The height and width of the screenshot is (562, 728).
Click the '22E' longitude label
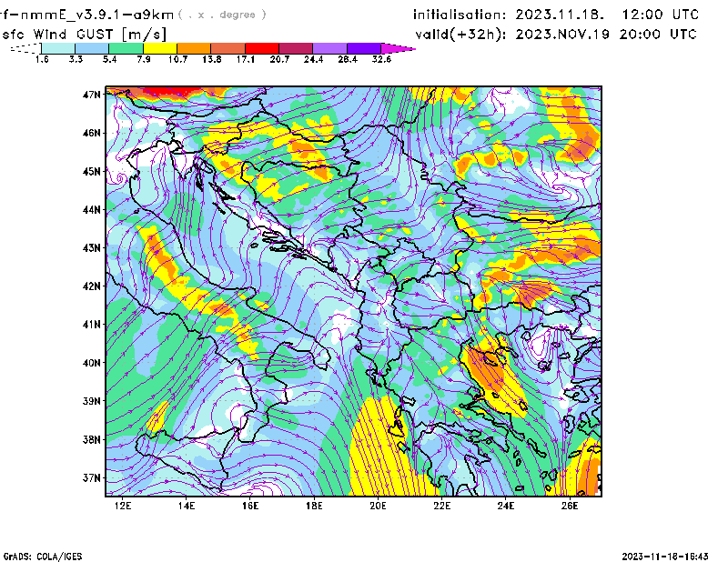(442, 506)
